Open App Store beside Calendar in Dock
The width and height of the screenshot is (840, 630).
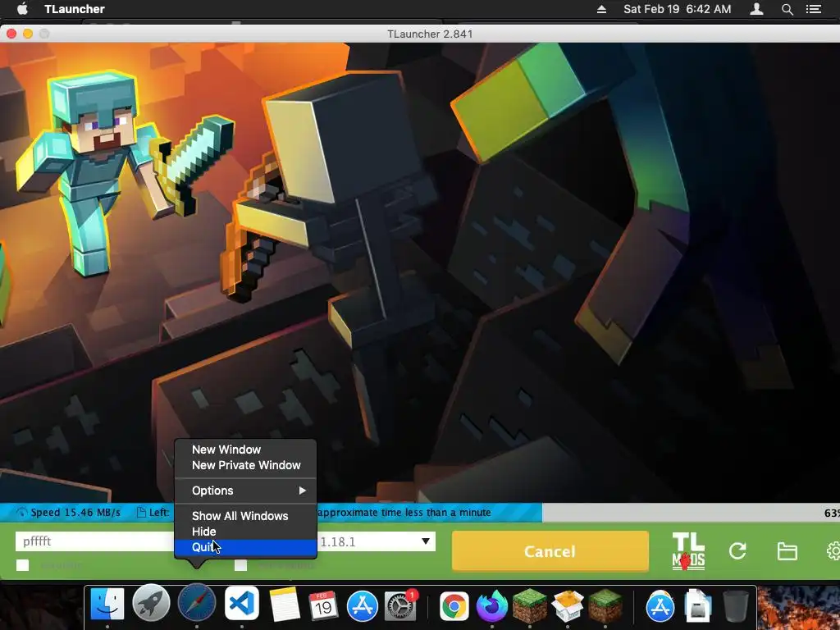(x=362, y=606)
